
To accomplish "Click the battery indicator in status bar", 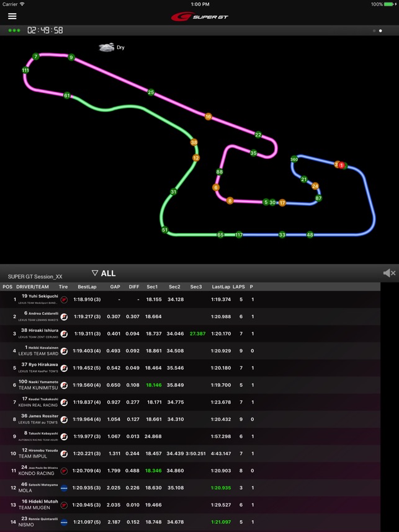I will (389, 4).
